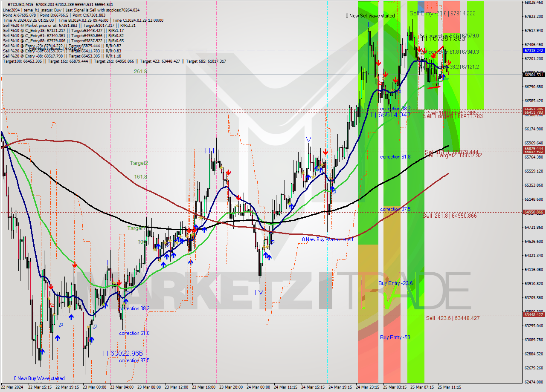Click the 63089.780 price axis value
Screen dimensions: 546x392
coord(534,340)
